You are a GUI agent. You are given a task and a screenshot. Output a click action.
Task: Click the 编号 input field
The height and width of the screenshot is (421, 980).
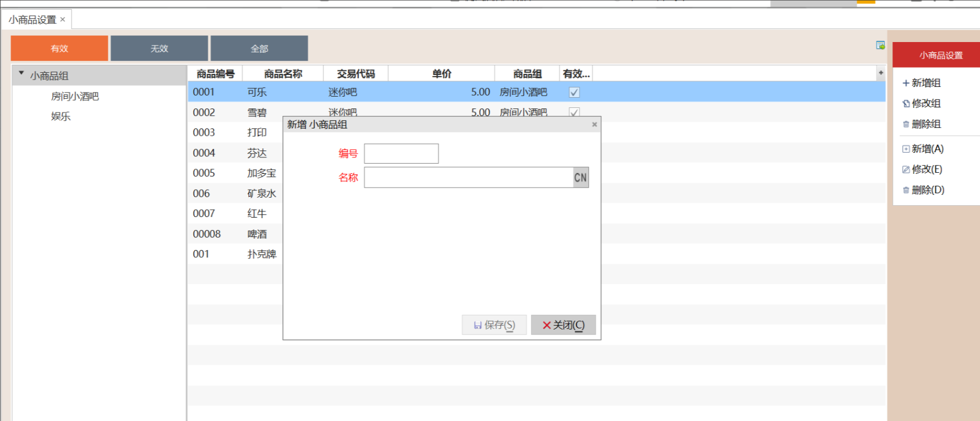point(401,153)
